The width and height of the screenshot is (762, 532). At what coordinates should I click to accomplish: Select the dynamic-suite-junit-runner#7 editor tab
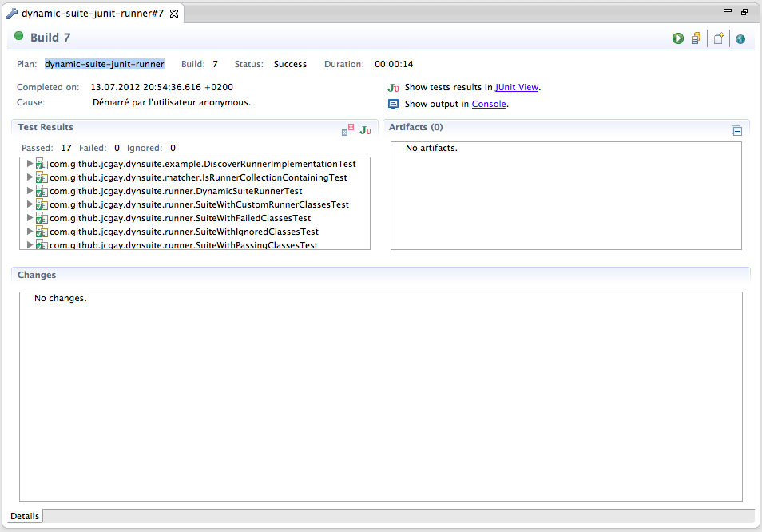[93, 14]
